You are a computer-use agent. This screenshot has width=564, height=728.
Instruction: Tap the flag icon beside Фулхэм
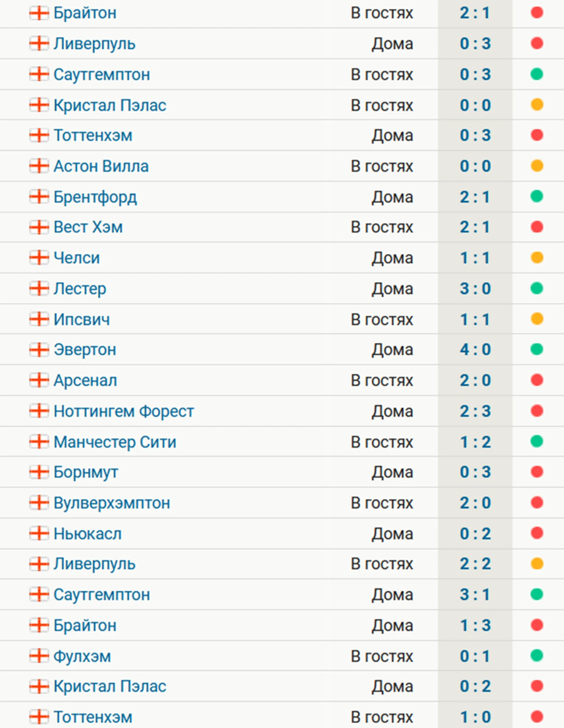click(x=39, y=656)
